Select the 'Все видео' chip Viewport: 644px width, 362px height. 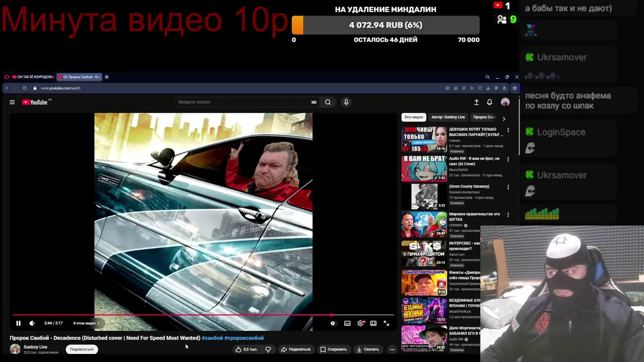pos(414,117)
